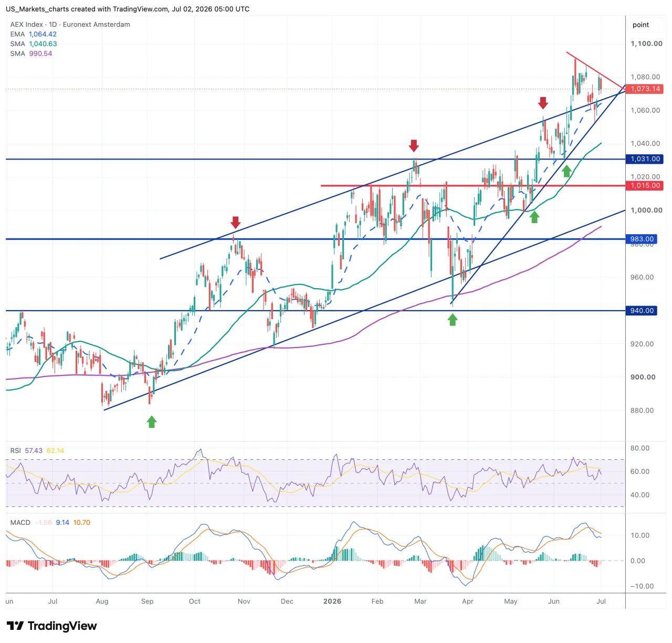Click the Sep label on time axis
The height and width of the screenshot is (643, 672).
pos(147,602)
